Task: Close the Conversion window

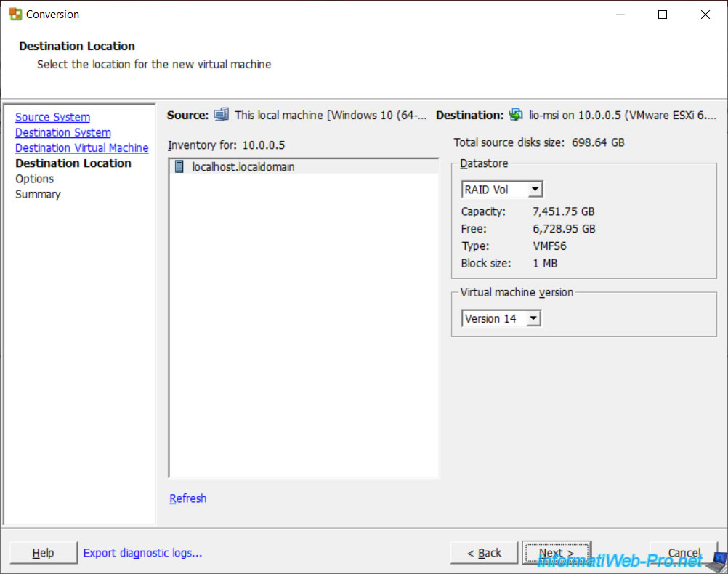Action: tap(705, 15)
